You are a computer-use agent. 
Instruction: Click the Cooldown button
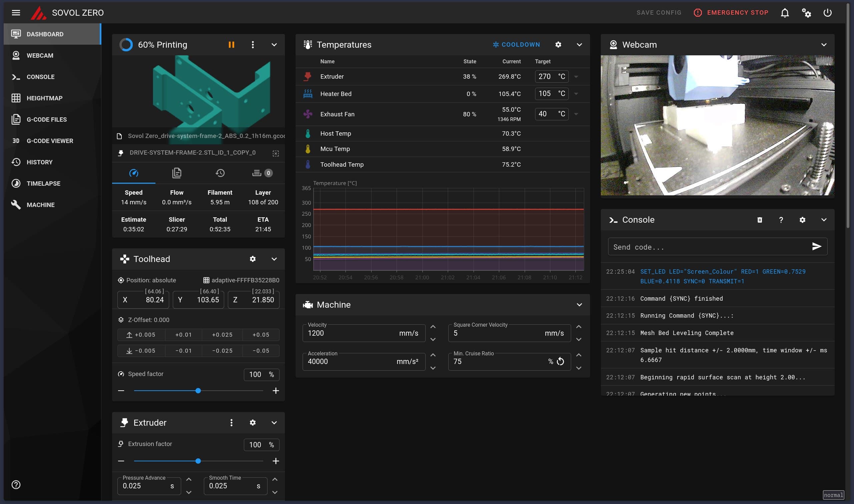(516, 44)
